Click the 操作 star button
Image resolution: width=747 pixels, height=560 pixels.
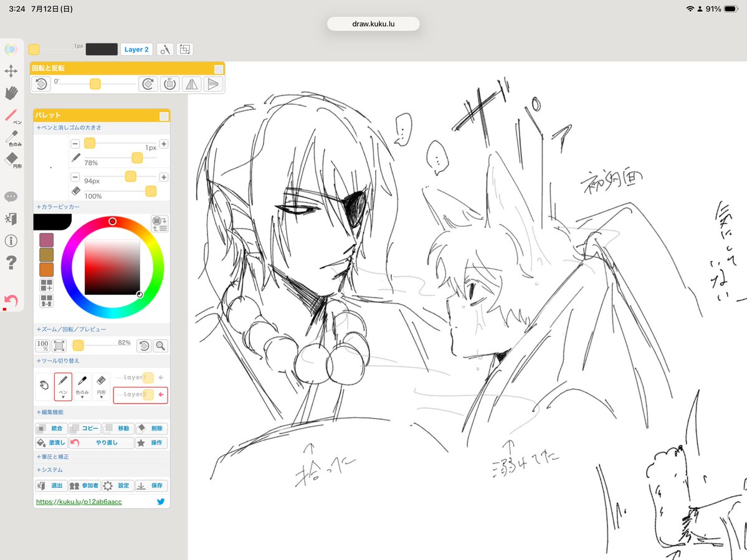click(x=151, y=442)
